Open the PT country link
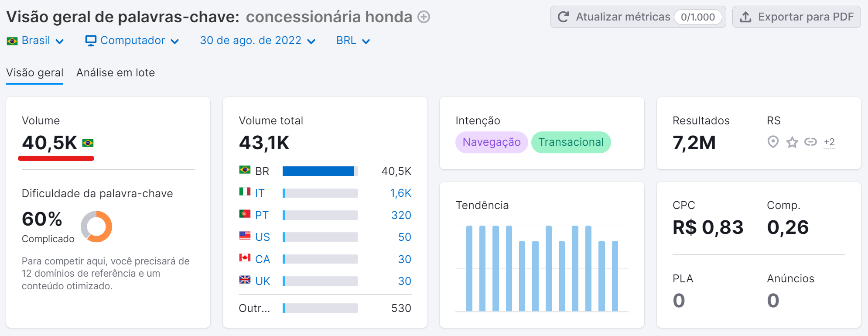Image resolution: width=868 pixels, height=336 pixels. [x=262, y=215]
